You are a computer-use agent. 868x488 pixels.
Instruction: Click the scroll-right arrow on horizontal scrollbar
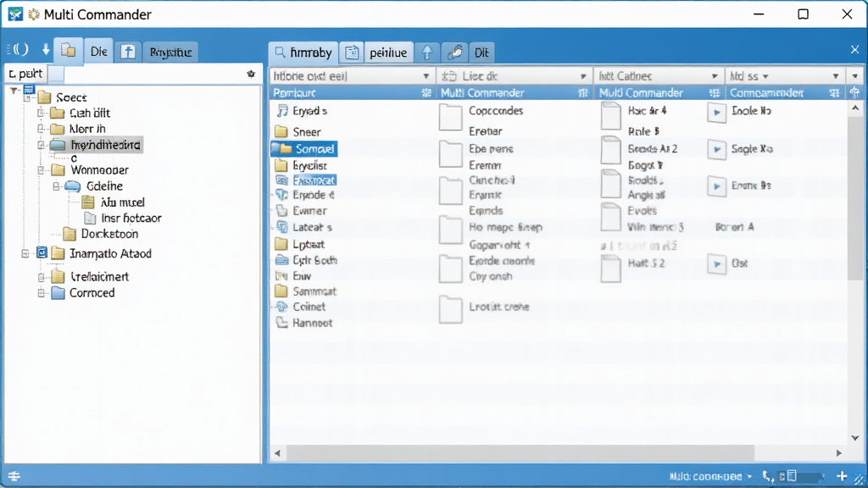(838, 452)
